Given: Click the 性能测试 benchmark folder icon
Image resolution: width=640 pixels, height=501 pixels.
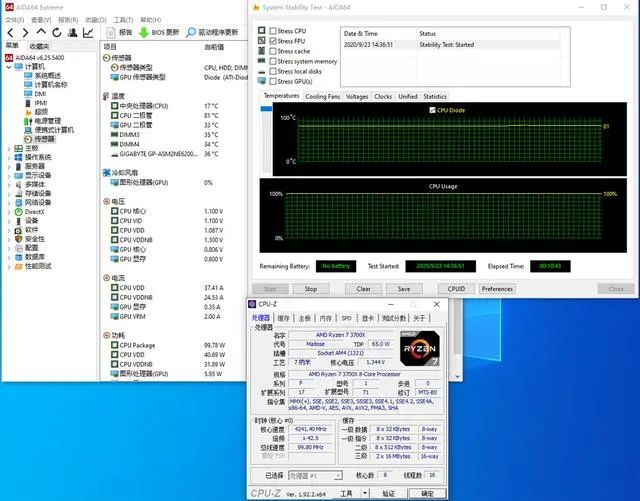Looking at the screenshot, I should [18, 266].
